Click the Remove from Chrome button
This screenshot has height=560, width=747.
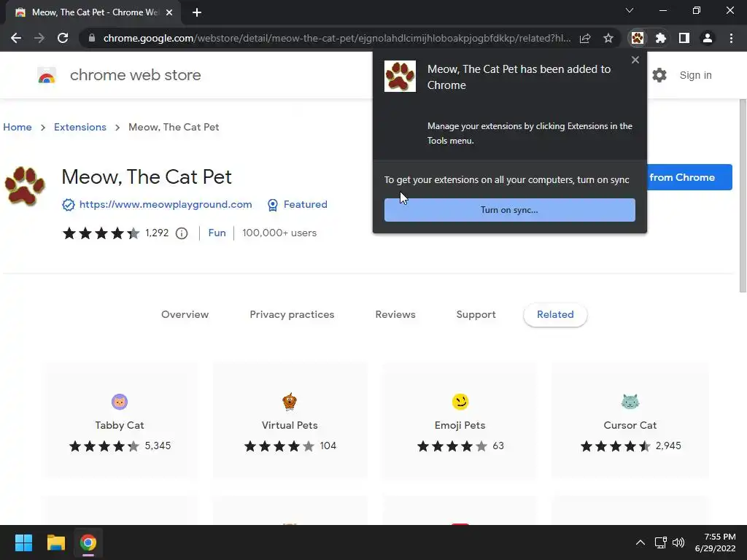[689, 177]
